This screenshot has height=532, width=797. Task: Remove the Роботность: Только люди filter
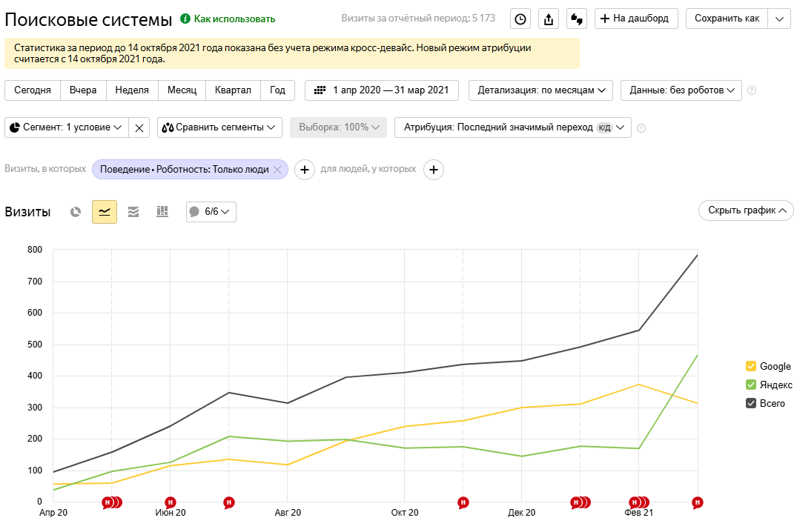277,170
